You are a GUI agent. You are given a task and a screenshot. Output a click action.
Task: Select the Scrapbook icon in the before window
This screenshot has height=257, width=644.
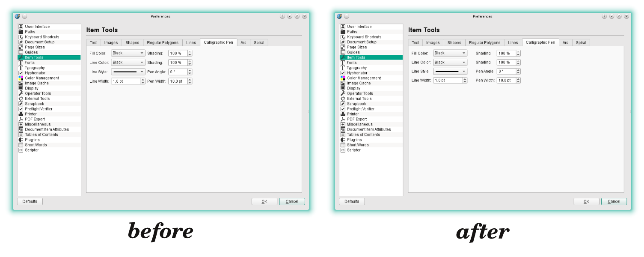[x=21, y=104]
